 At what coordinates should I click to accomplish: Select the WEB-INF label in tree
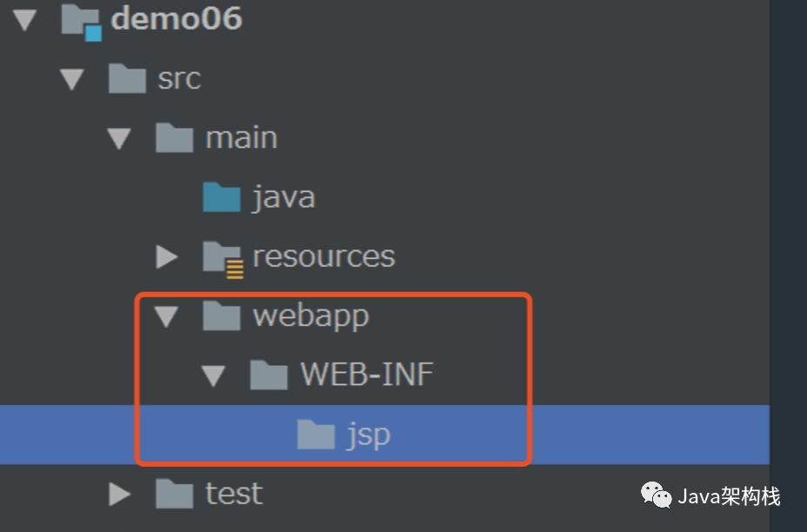click(366, 376)
